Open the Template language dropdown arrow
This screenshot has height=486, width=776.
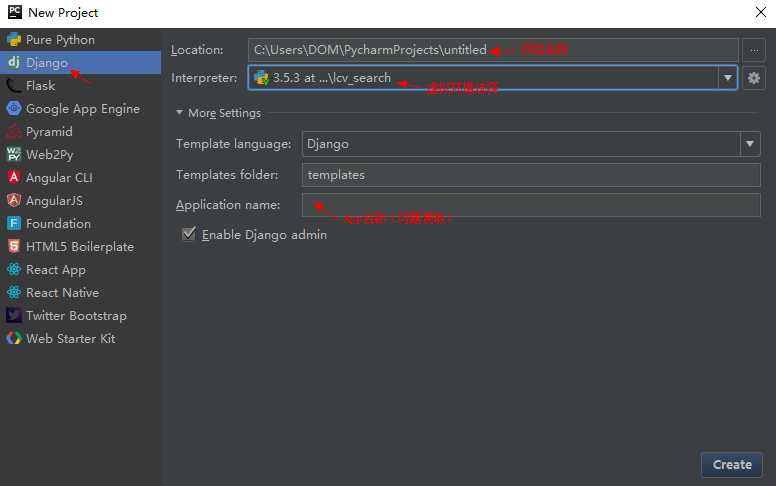(750, 144)
